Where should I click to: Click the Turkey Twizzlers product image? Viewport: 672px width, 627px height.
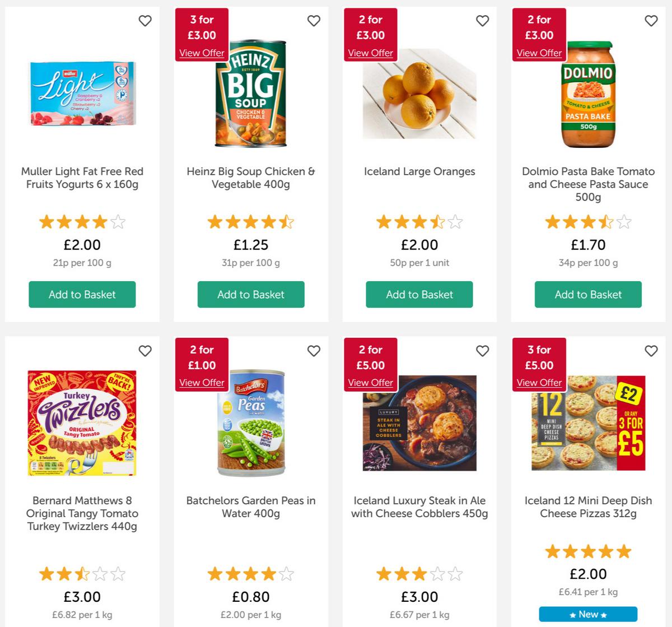pos(82,422)
